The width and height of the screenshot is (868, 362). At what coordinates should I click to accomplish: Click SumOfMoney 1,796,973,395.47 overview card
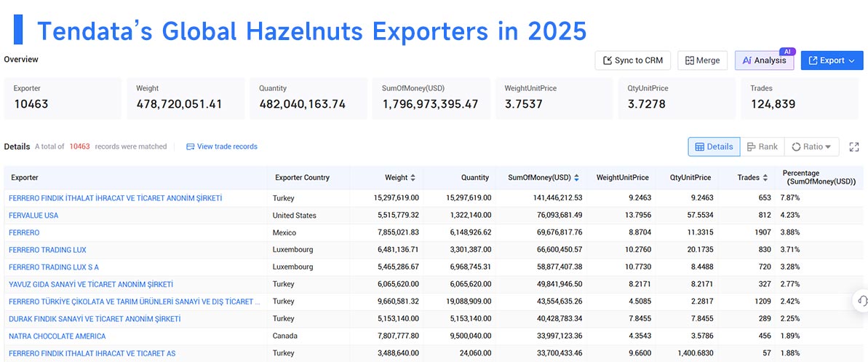(x=431, y=98)
